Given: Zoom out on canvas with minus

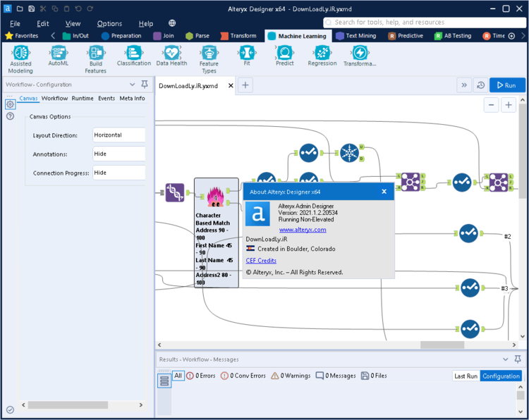Looking at the screenshot, I should point(491,105).
